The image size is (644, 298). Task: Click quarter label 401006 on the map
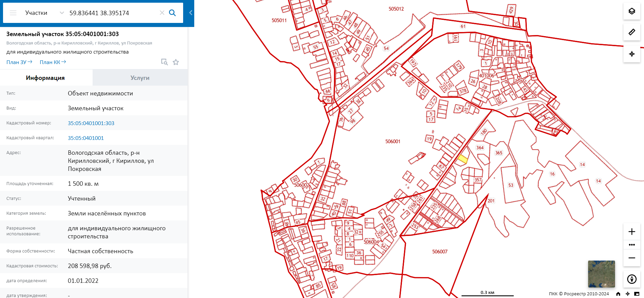[x=486, y=76]
